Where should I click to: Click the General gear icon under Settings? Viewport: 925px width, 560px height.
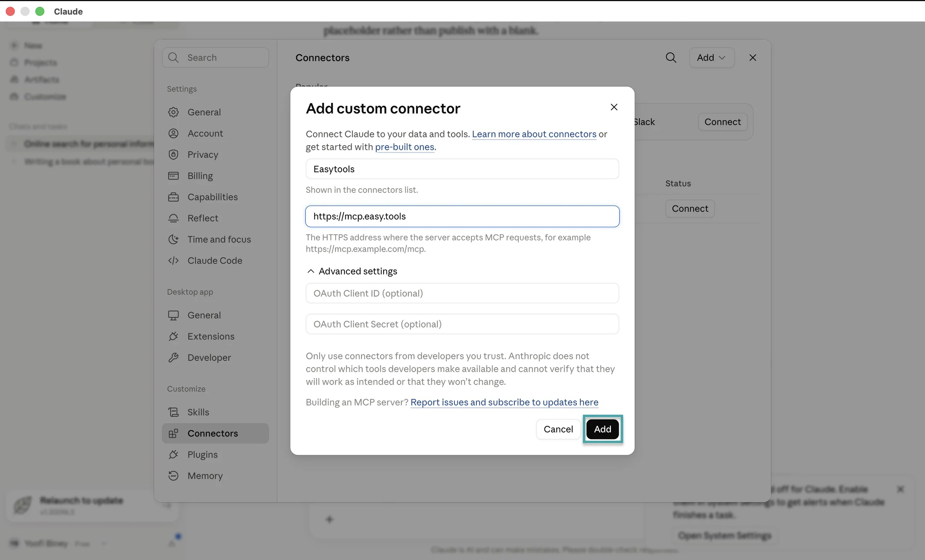point(173,112)
